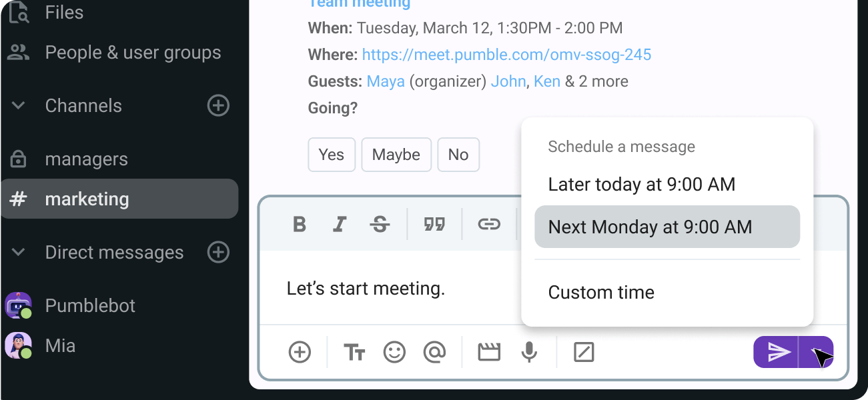Apply strikethrough formatting
The height and width of the screenshot is (400, 868).
pos(380,224)
